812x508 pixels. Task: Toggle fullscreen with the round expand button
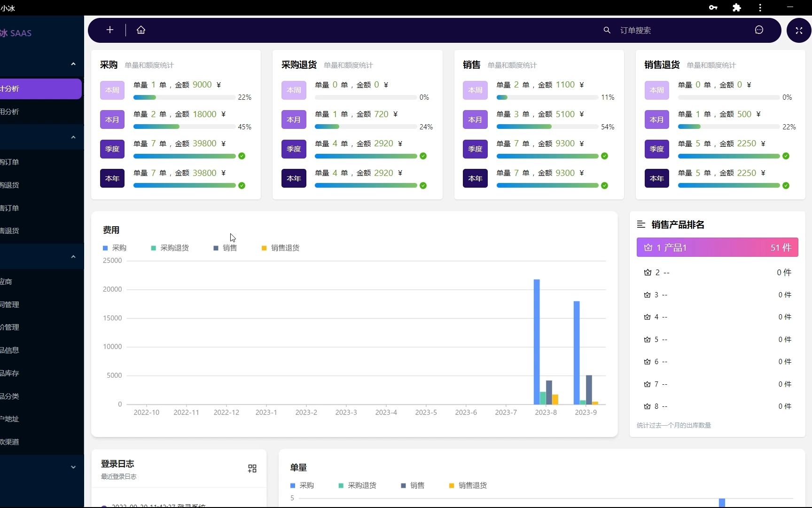point(799,31)
